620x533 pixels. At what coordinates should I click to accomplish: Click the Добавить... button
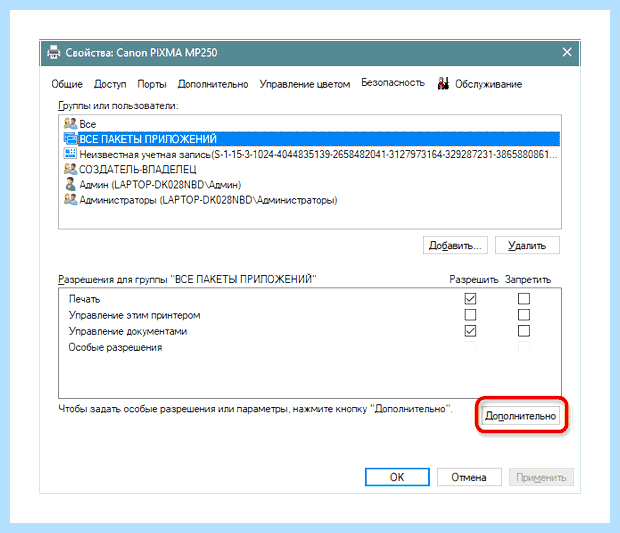455,246
